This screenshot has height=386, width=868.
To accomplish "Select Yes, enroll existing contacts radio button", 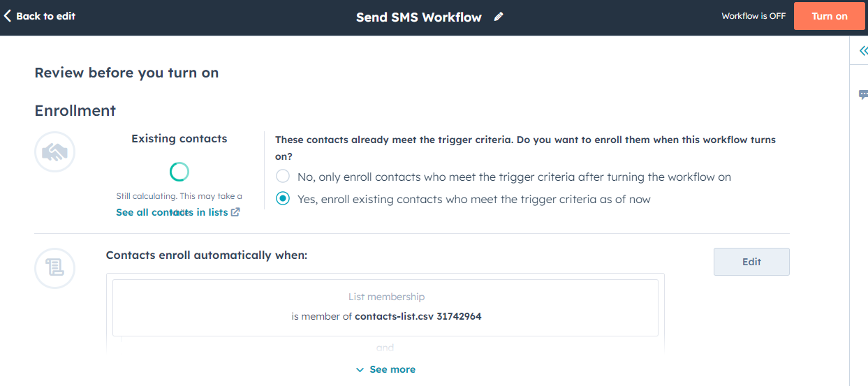I will [282, 199].
